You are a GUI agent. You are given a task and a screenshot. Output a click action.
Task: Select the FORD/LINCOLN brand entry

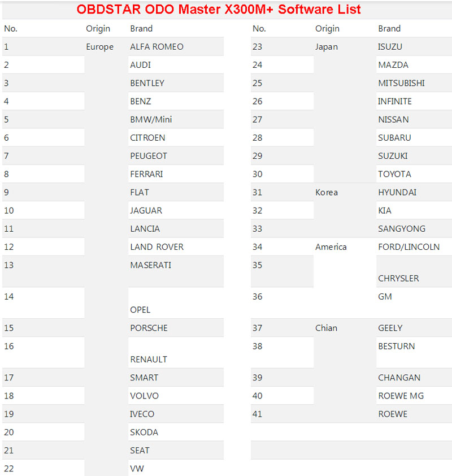408,247
